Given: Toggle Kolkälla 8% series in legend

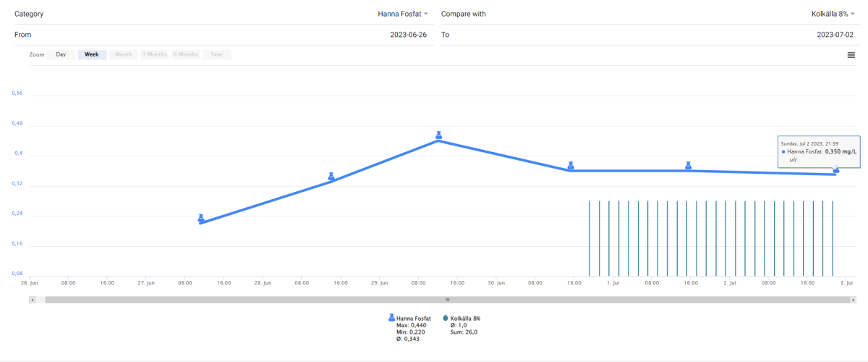Looking at the screenshot, I should tap(465, 318).
